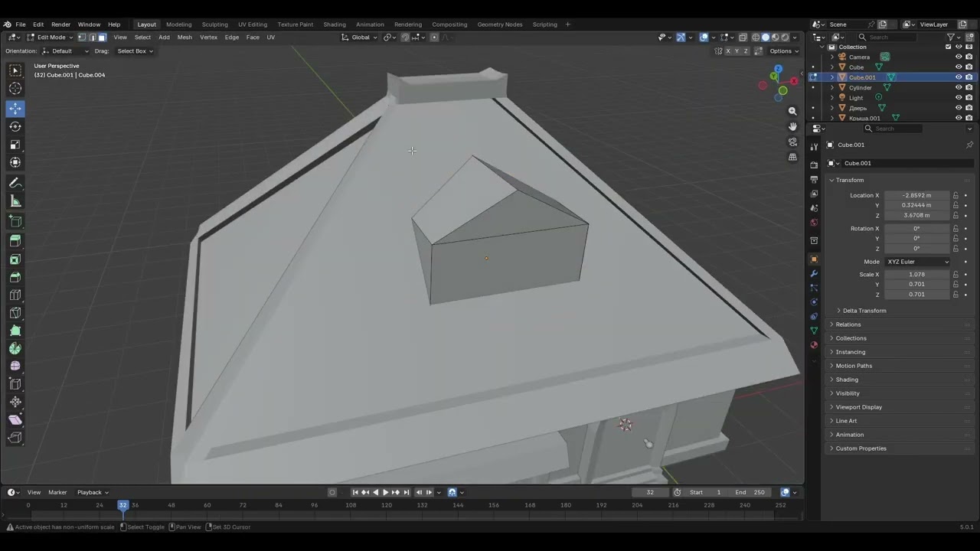Select the Loop Cut tool
The height and width of the screenshot is (551, 980).
(x=15, y=295)
